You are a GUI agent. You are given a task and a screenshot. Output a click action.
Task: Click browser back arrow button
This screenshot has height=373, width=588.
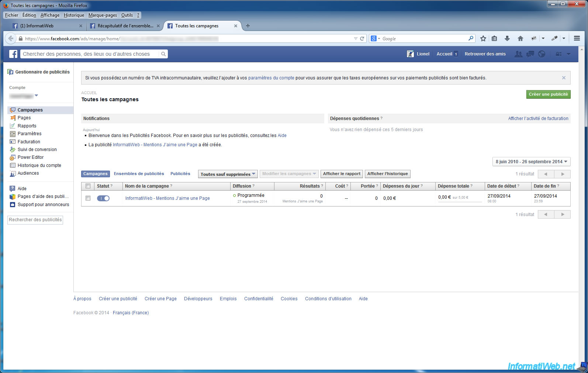click(11, 38)
